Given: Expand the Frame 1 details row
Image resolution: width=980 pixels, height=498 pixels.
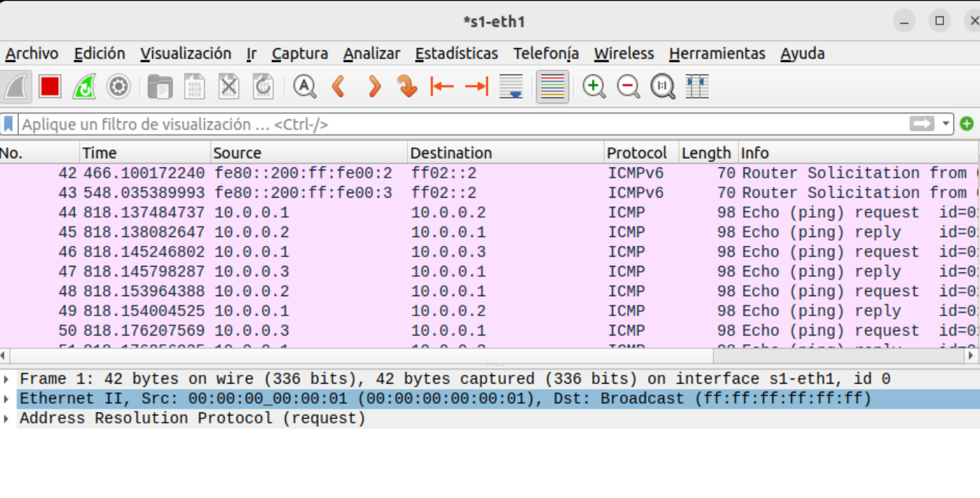Looking at the screenshot, I should (6, 379).
